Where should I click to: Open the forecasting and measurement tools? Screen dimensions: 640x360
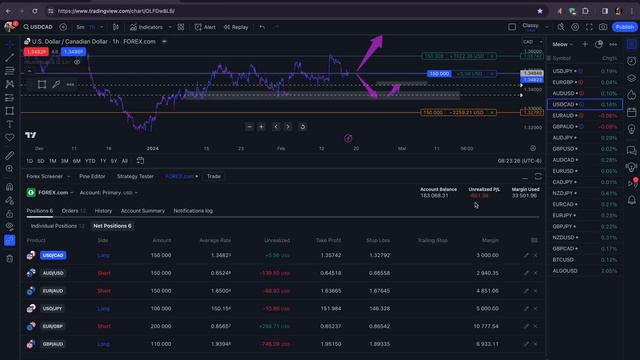pos(9,98)
